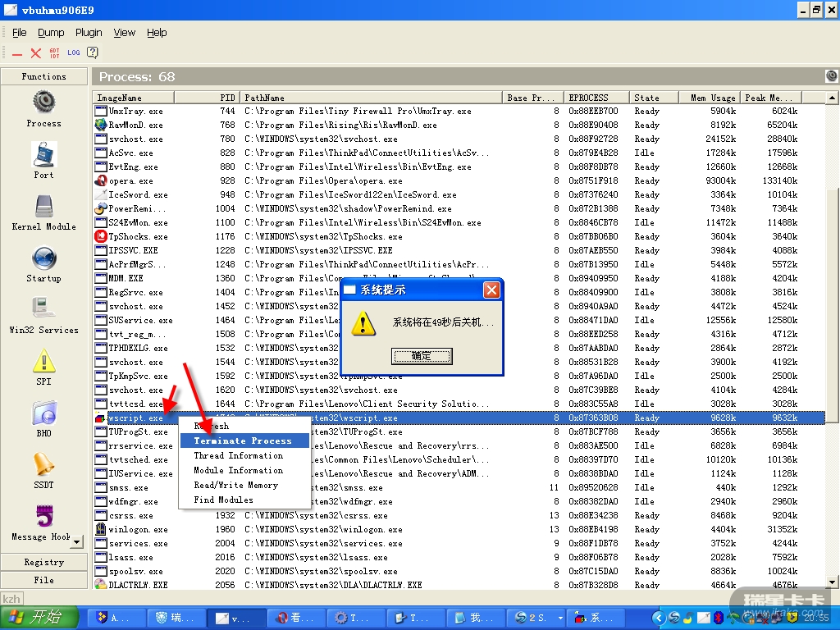Image resolution: width=840 pixels, height=630 pixels.
Task: Click the help question-mark toolbar icon
Action: [93, 52]
